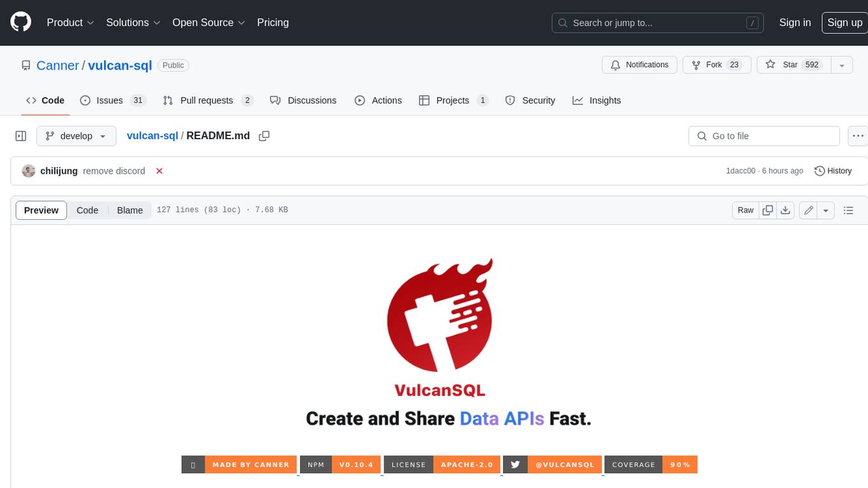Edit the file with pencil icon
The image size is (868, 488).
pyautogui.click(x=808, y=210)
